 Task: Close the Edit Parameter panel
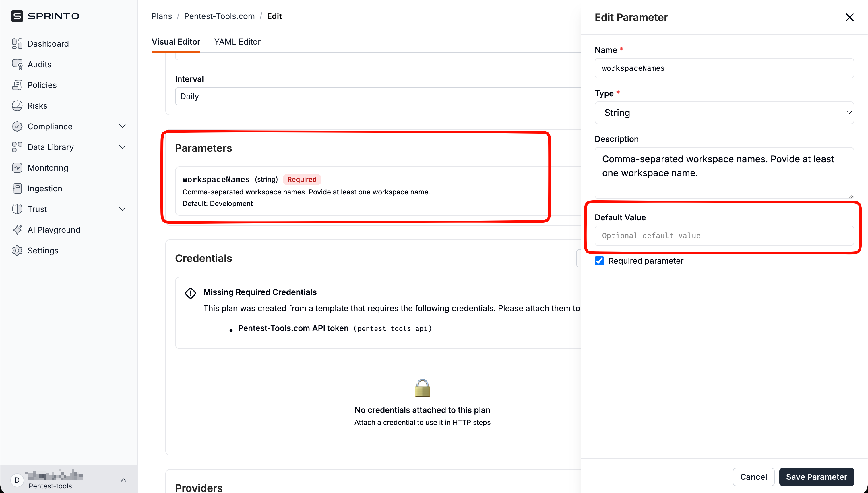click(849, 17)
